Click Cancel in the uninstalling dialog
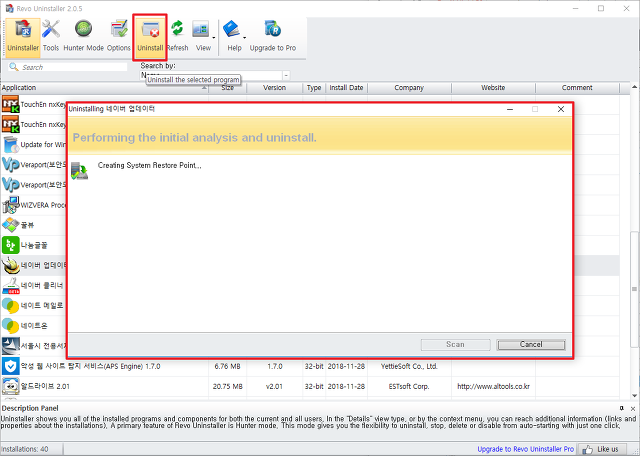This screenshot has width=640, height=456. click(531, 345)
